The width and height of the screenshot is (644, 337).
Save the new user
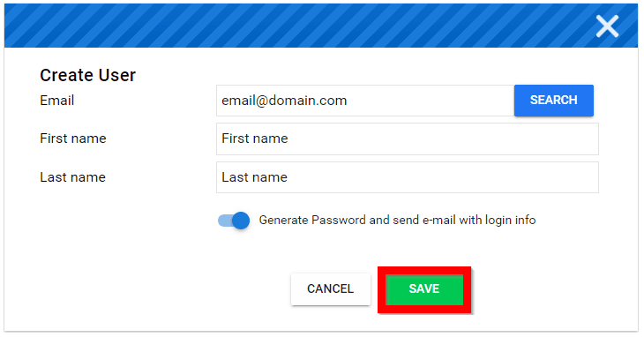[x=424, y=289]
